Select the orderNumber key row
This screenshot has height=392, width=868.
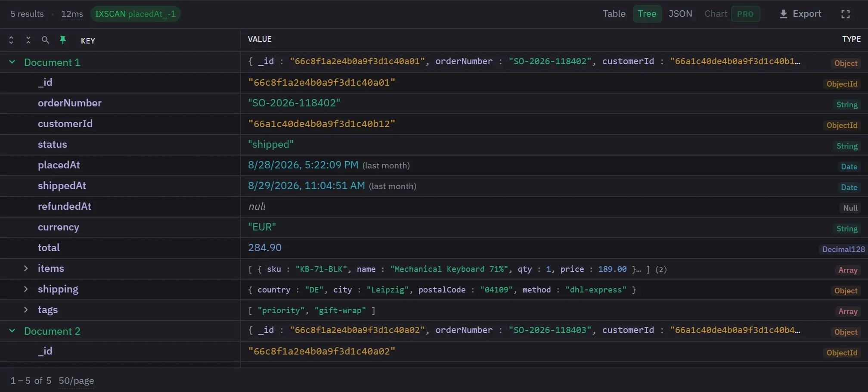70,103
